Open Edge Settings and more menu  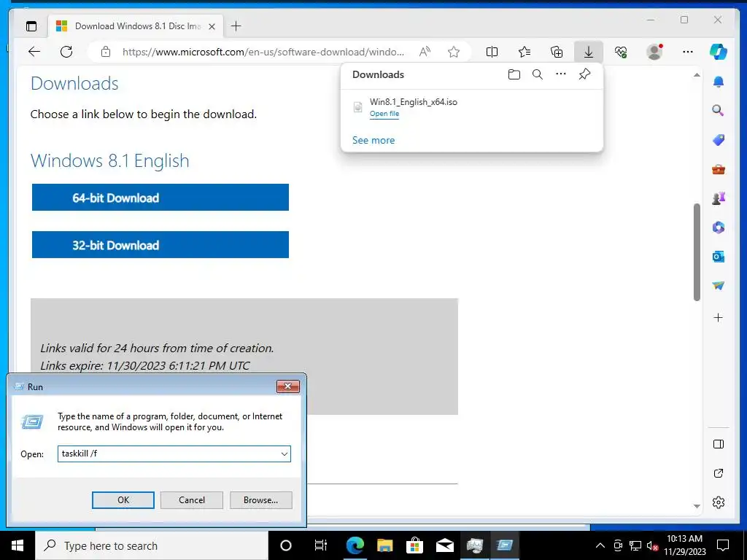[687, 52]
